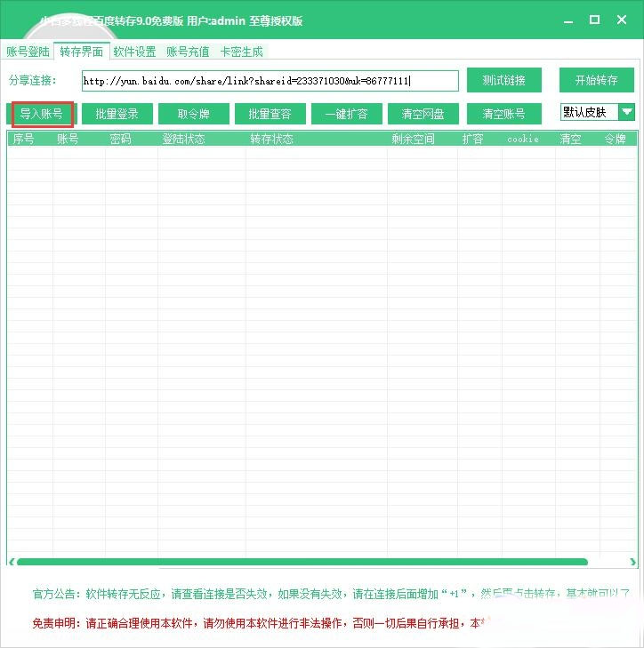Click the 清空网盘 button
644x648 pixels.
click(423, 114)
